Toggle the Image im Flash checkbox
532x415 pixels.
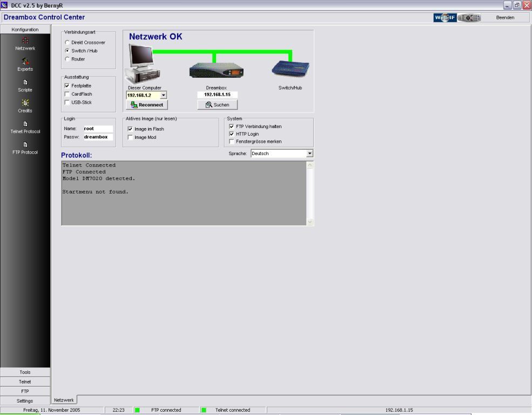pos(130,129)
